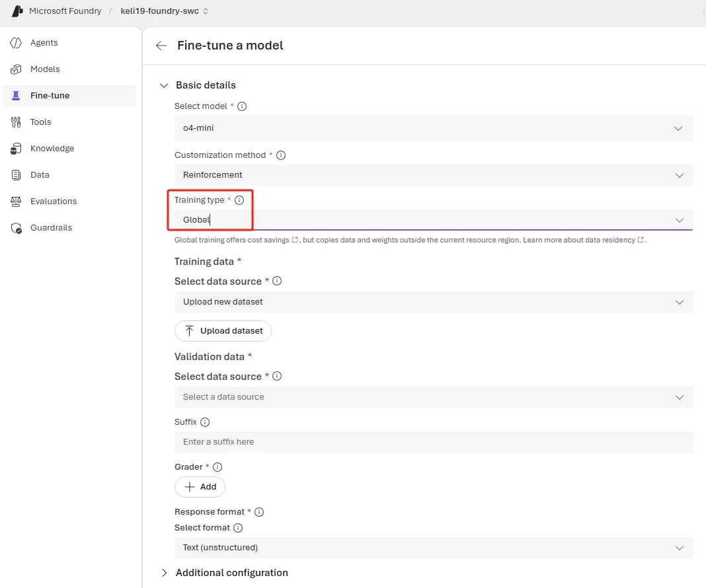The height and width of the screenshot is (588, 706).
Task: Open the Models section icon
Action: [x=15, y=69]
